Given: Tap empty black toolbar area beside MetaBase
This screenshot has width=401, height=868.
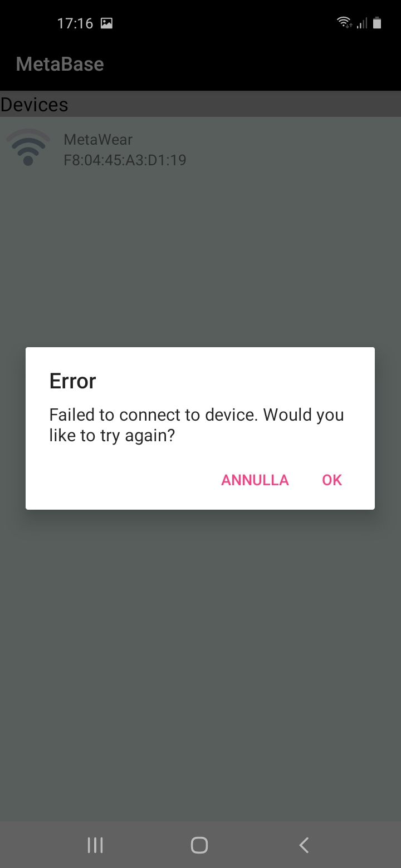Looking at the screenshot, I should click(x=251, y=64).
